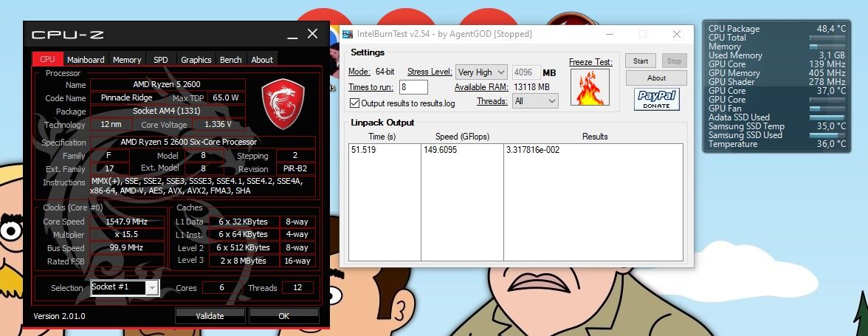Click the CPU Package 48,4 °C gadget reading
This screenshot has height=336, width=868.
coord(776,29)
